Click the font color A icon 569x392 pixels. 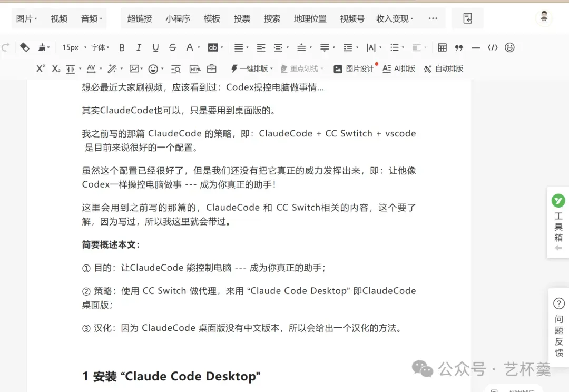tap(190, 47)
